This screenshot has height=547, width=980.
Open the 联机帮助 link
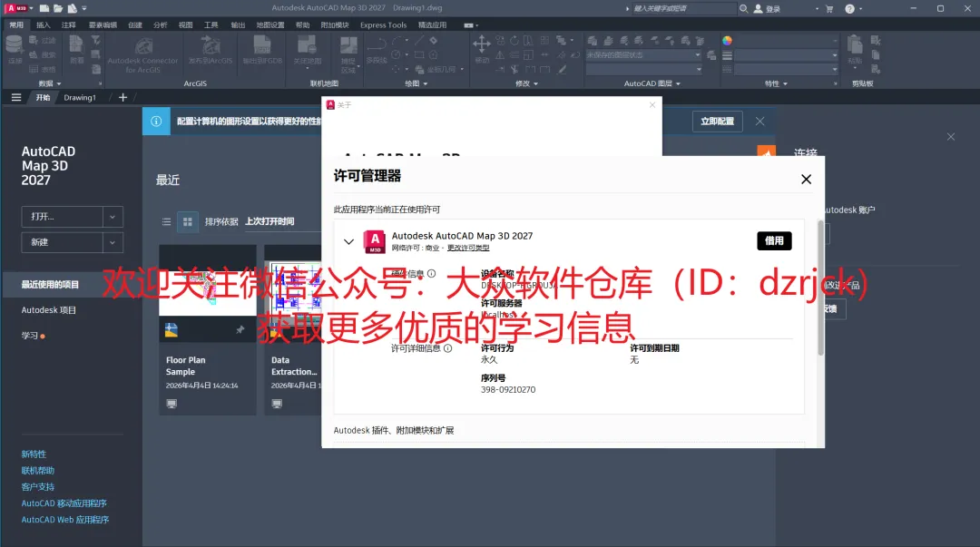click(37, 471)
